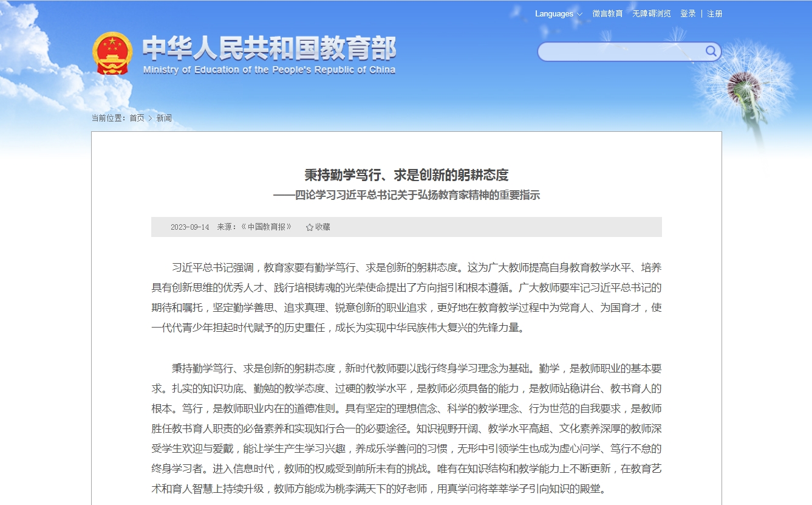The width and height of the screenshot is (812, 505).
Task: Expand the Languages dropdown
Action: pos(558,14)
